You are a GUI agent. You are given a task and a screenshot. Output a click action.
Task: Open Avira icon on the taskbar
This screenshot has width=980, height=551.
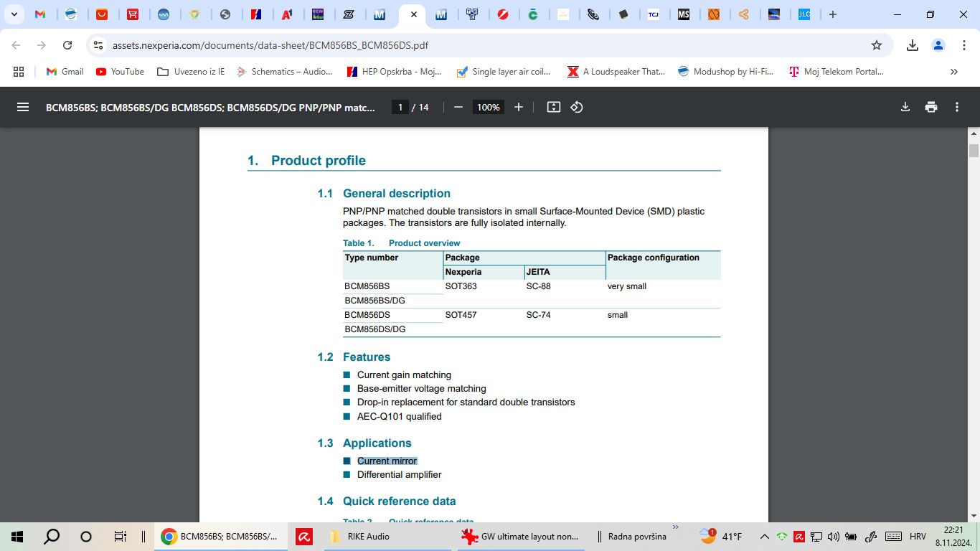(303, 537)
